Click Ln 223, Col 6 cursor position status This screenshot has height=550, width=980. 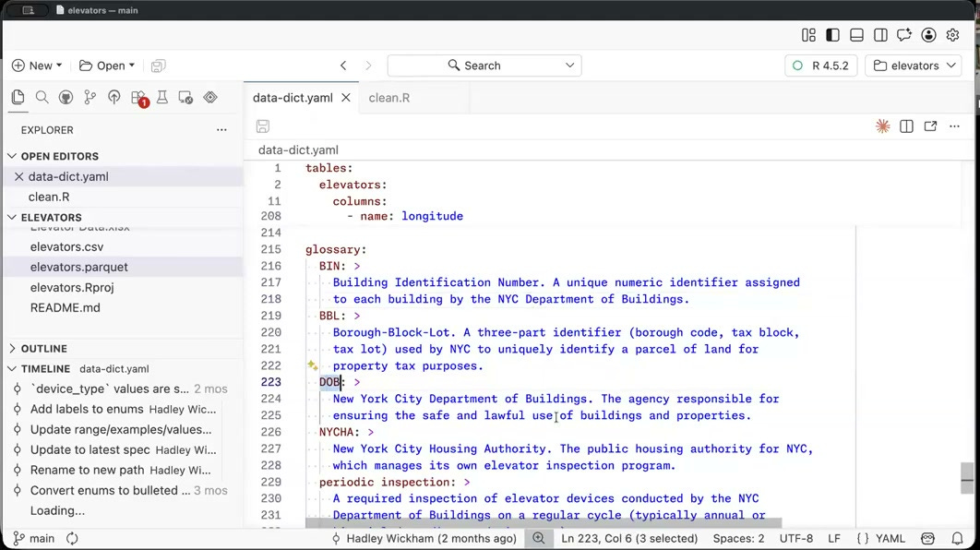(629, 538)
